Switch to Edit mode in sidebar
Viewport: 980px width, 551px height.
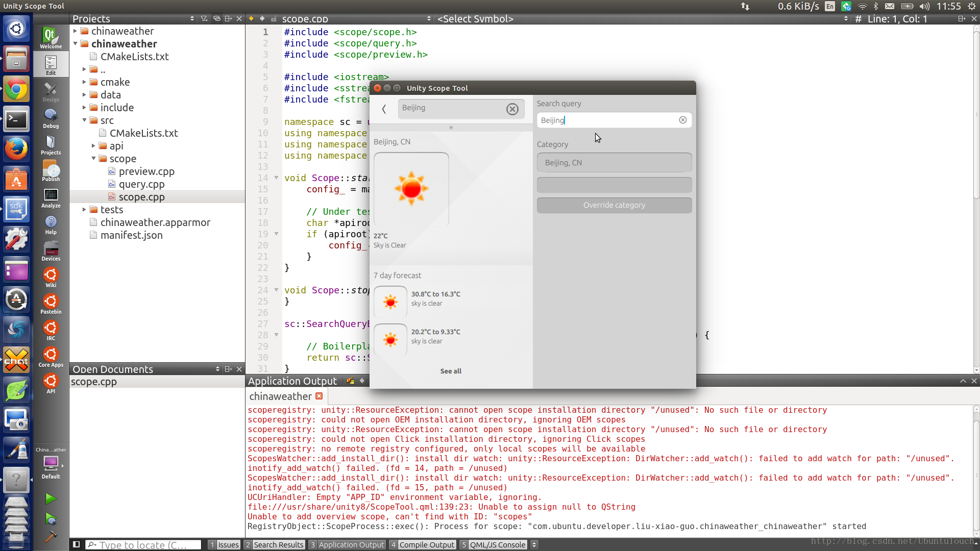51,64
